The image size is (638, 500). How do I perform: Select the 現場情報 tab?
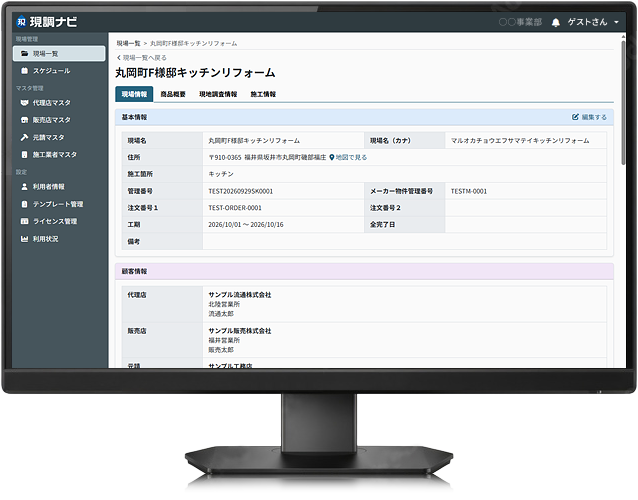pos(134,94)
